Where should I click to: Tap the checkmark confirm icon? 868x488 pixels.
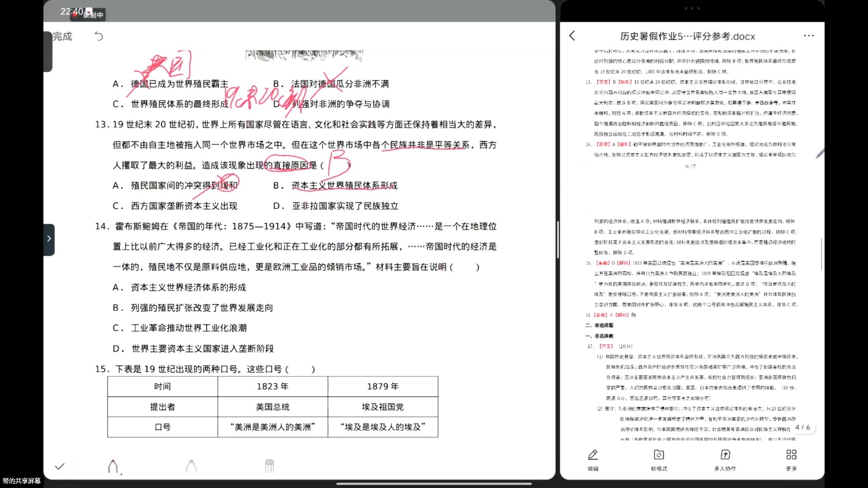tap(60, 466)
